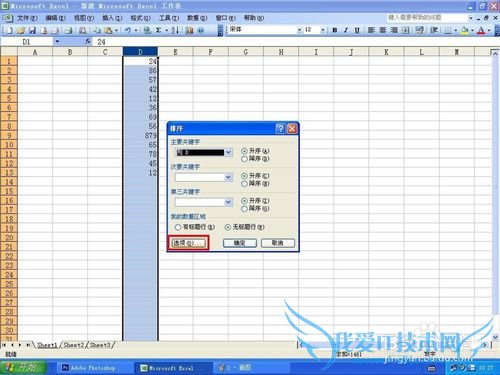Viewport: 500px width, 375px height.
Task: Open the 编辑 (Edit) menu
Action: pyautogui.click(x=55, y=18)
